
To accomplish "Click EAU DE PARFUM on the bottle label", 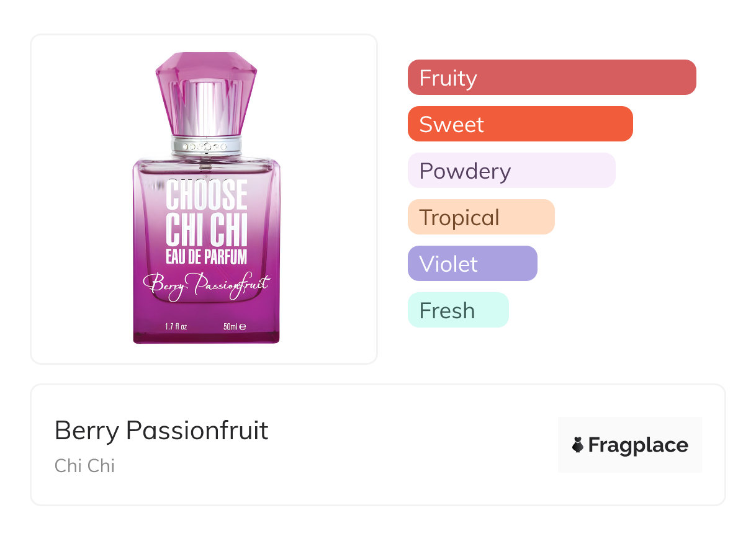I will (x=206, y=256).
